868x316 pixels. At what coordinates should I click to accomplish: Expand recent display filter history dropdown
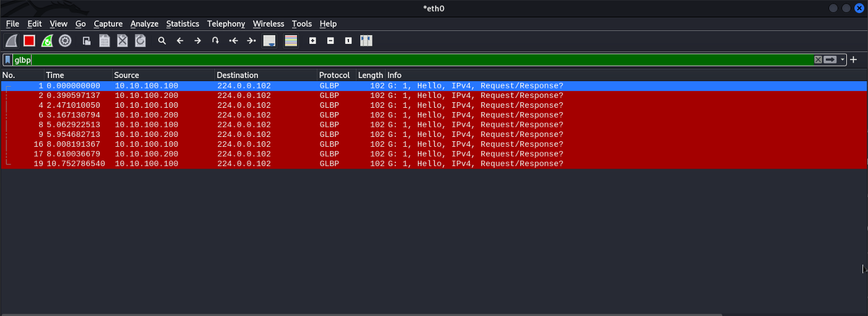click(x=843, y=60)
